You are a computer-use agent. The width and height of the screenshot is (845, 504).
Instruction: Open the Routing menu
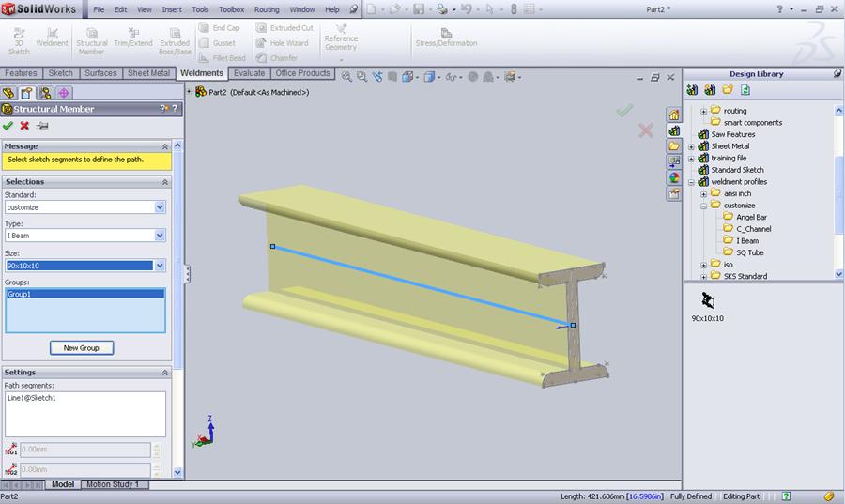coord(267,9)
